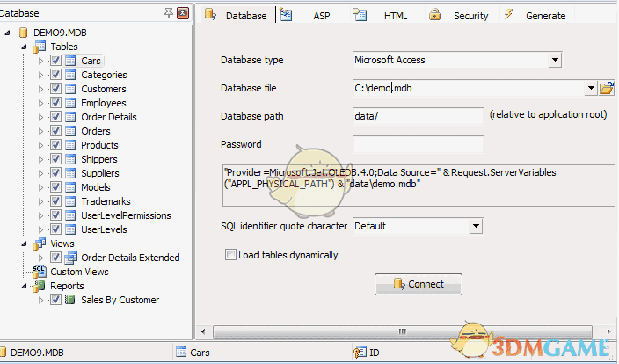Click the Password input field

(x=418, y=144)
